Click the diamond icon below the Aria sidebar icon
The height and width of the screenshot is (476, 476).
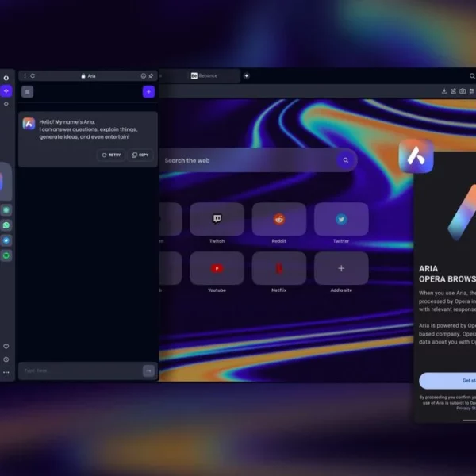(x=6, y=104)
